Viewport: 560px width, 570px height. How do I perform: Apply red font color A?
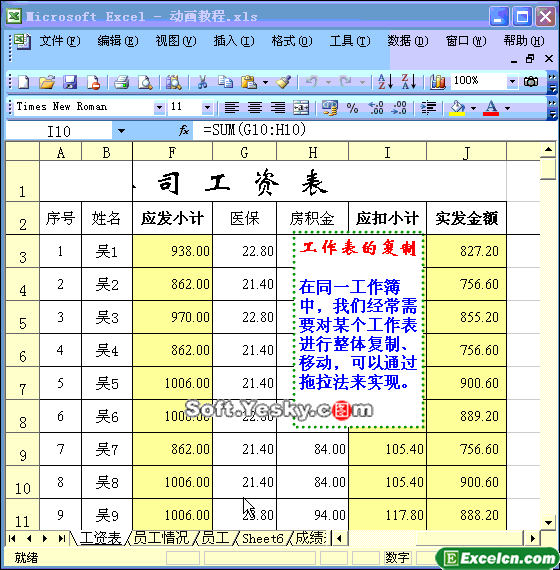(491, 108)
